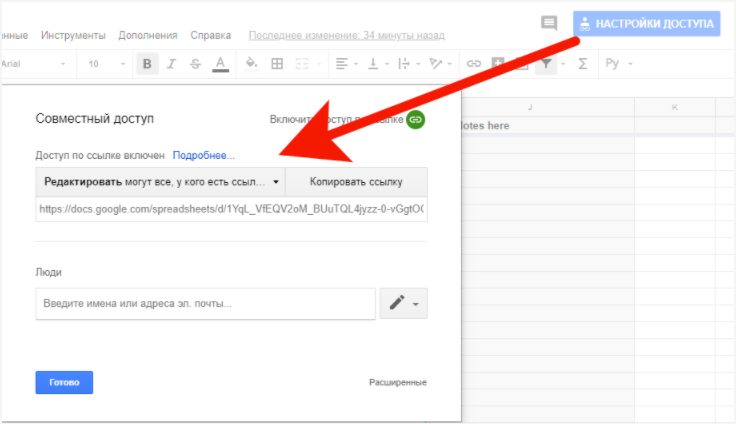Open the pencil permission dropdown

click(403, 303)
